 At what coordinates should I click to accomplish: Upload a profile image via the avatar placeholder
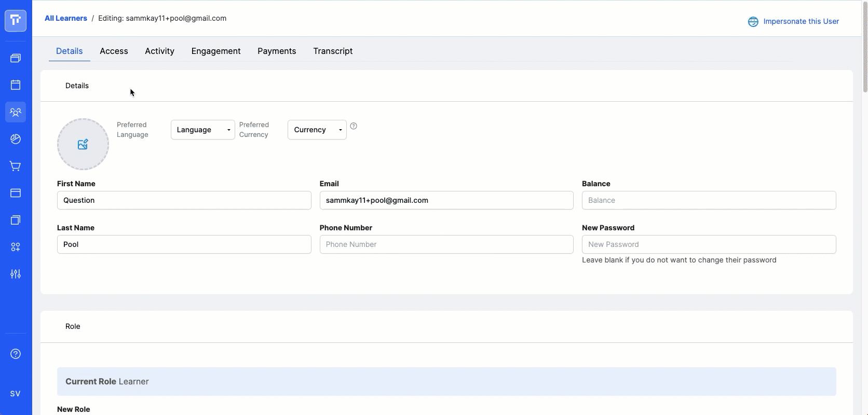click(x=83, y=144)
